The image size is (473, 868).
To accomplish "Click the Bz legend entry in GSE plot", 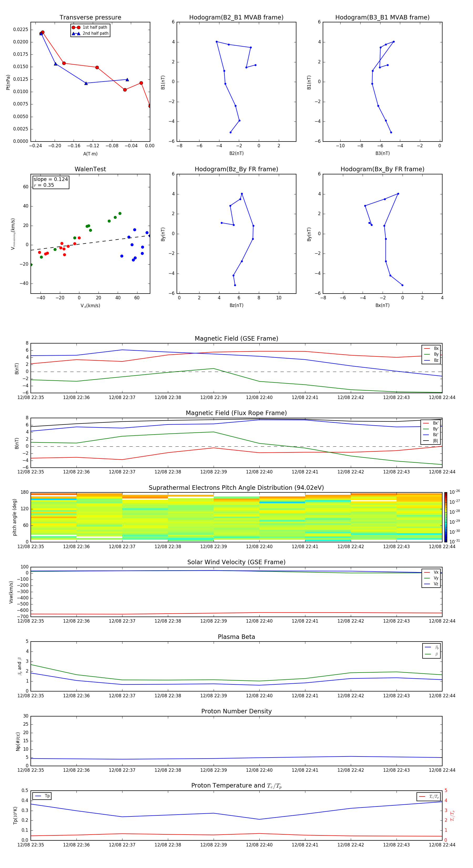I will [431, 360].
